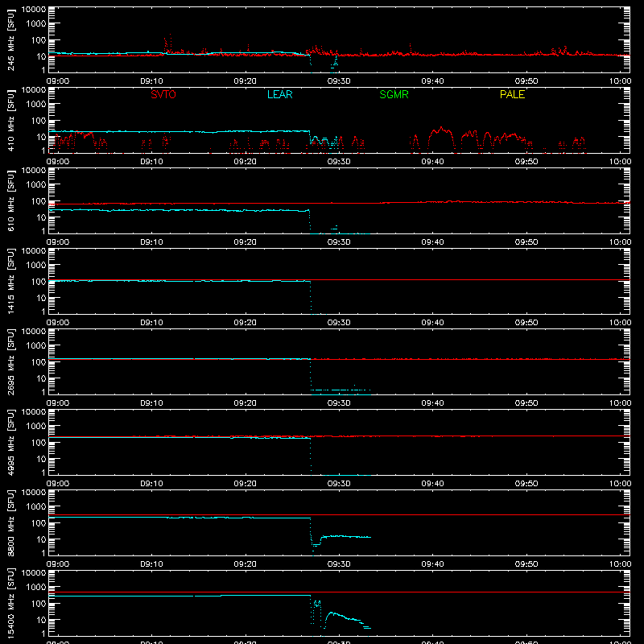
Task: Click the 09:00 tick under the 610 MHz panel
Action: click(x=58, y=242)
